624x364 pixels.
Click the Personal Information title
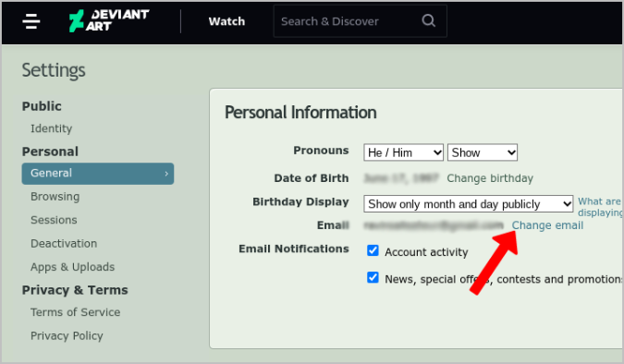tap(300, 112)
